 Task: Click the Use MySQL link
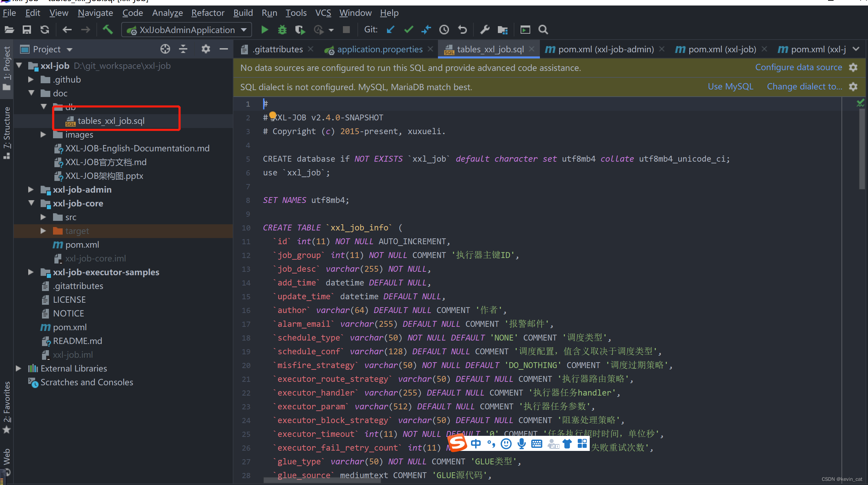pos(731,87)
